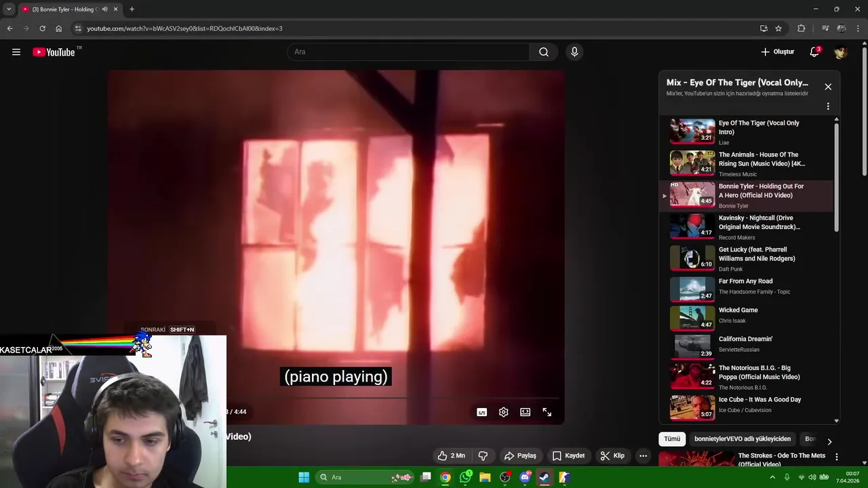Focus the Chrome address bar URL

click(184, 28)
